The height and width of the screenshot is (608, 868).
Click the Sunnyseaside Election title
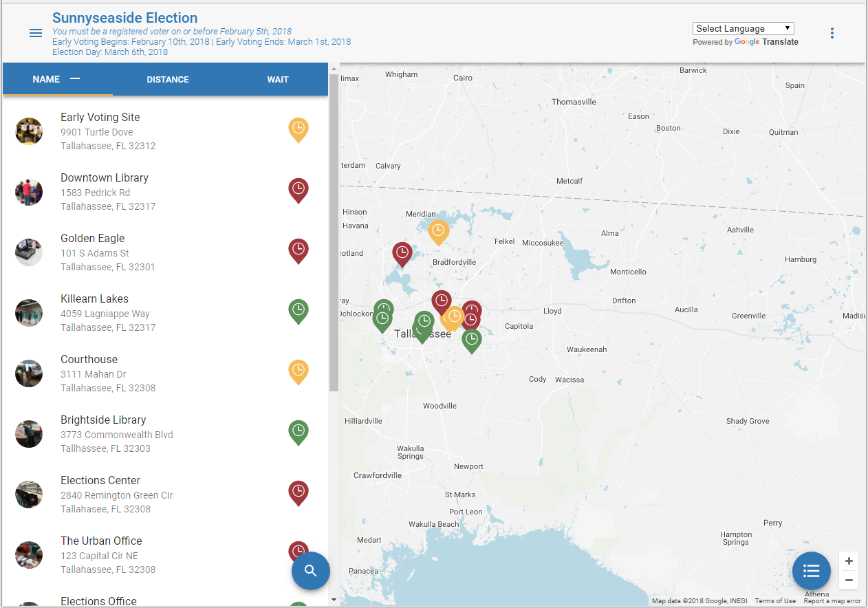pos(124,18)
